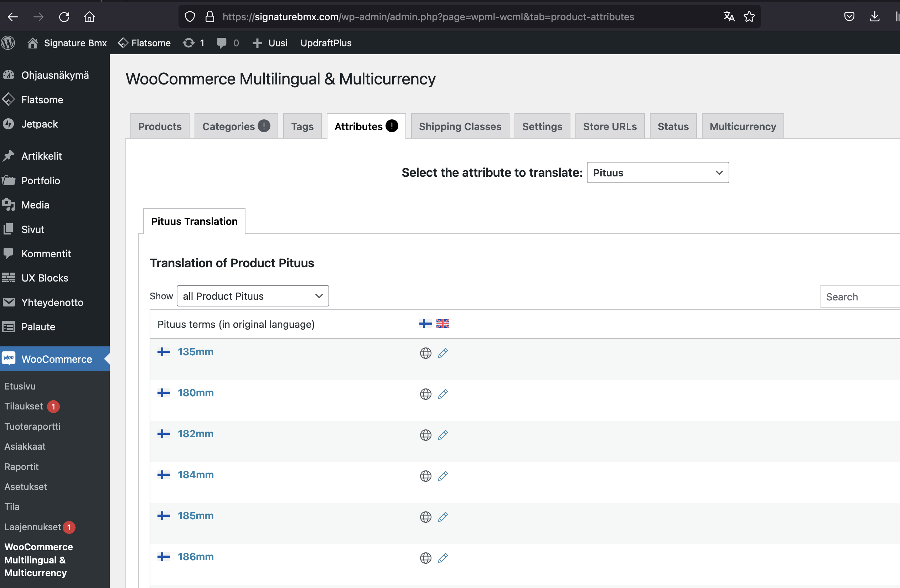Open Ohjausnäkymä dashboard in the sidebar
Image resolution: width=900 pixels, height=588 pixels.
[55, 75]
